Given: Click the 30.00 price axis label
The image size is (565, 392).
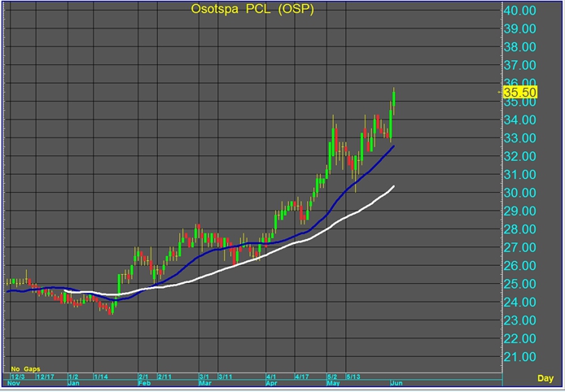Looking at the screenshot, I should pos(519,193).
